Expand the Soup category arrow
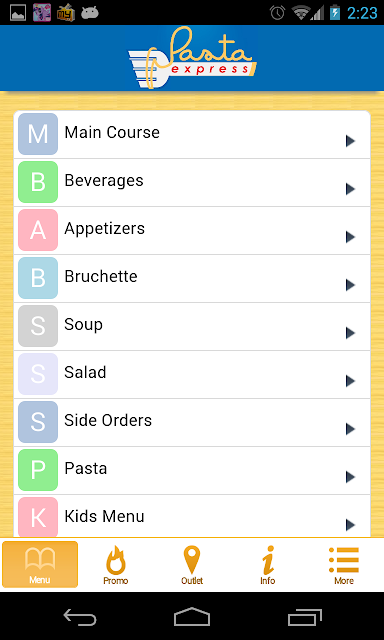Viewport: 384px width, 640px height. 350,333
